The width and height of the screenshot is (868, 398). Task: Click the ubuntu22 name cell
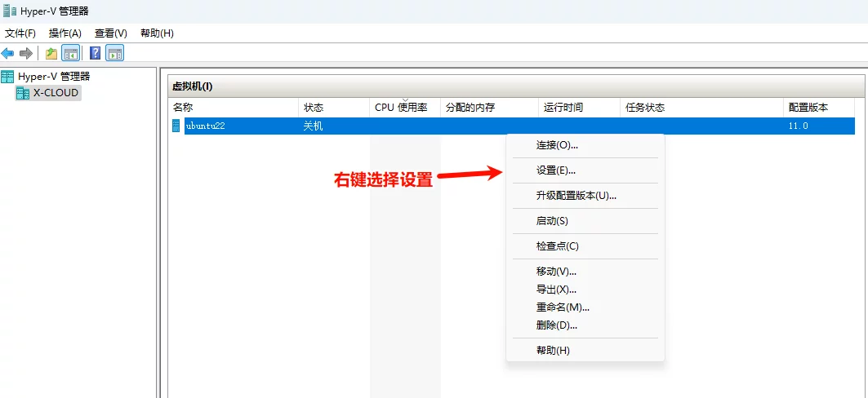pyautogui.click(x=206, y=126)
